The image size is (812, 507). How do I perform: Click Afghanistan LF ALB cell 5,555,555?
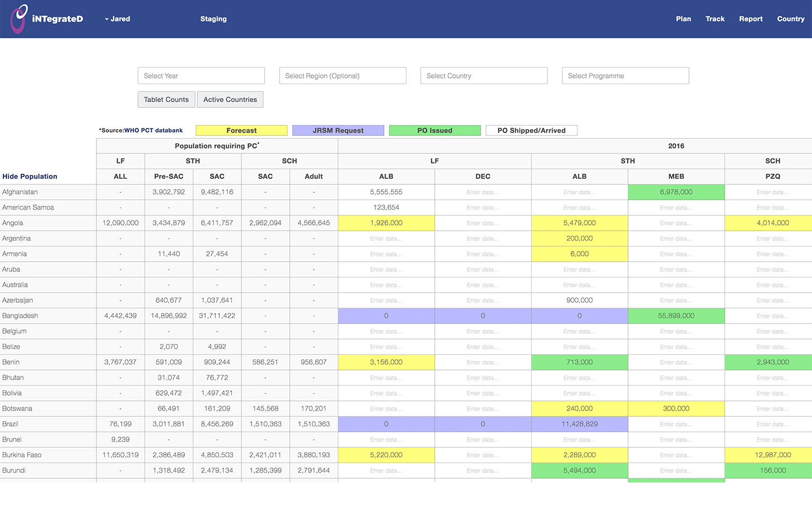(x=386, y=192)
